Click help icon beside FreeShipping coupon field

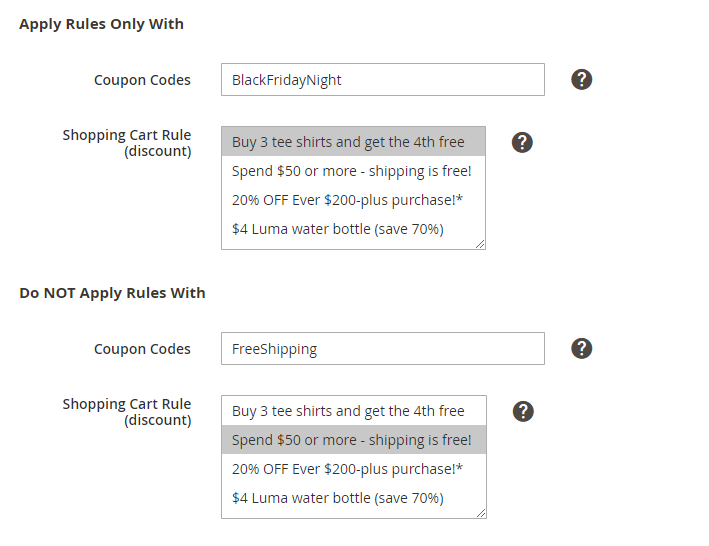[582, 349]
